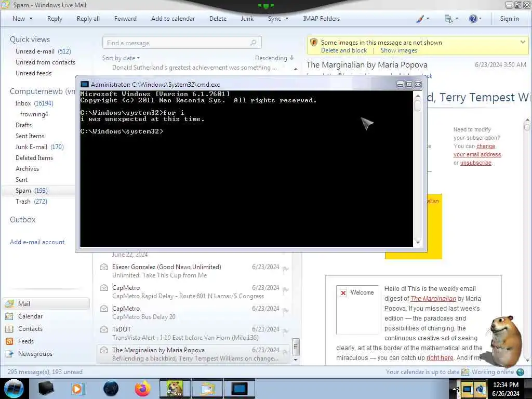Click envelope icon of The Marginalian message
This screenshot has height=399, width=532.
point(104,350)
